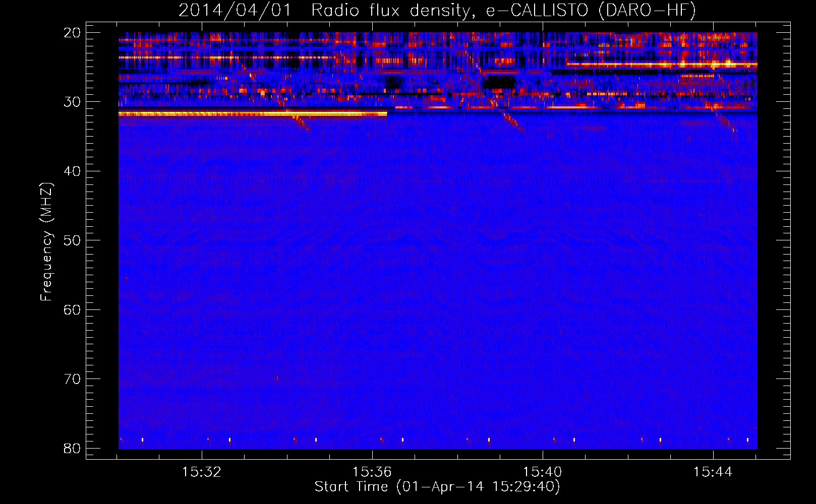This screenshot has height=504, width=816.
Task: Click the 20 frequency tick label
Action: [72, 33]
